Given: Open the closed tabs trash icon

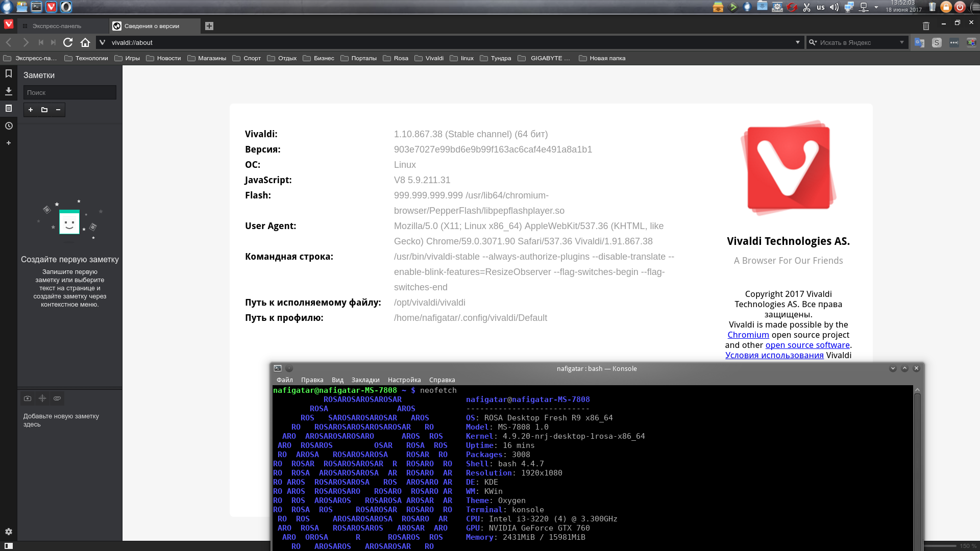Looking at the screenshot, I should (x=926, y=26).
